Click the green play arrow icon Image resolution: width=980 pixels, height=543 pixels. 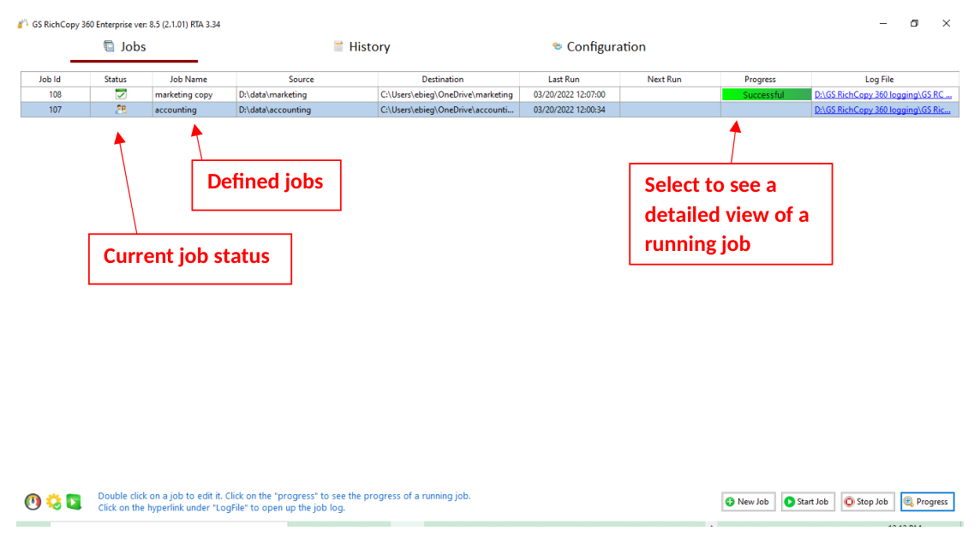[74, 501]
